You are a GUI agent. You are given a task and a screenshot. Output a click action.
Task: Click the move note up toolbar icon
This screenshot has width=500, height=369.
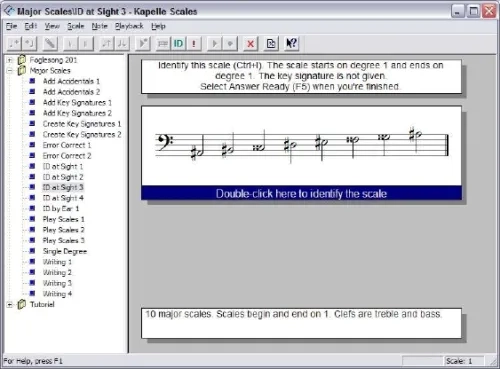click(x=107, y=43)
